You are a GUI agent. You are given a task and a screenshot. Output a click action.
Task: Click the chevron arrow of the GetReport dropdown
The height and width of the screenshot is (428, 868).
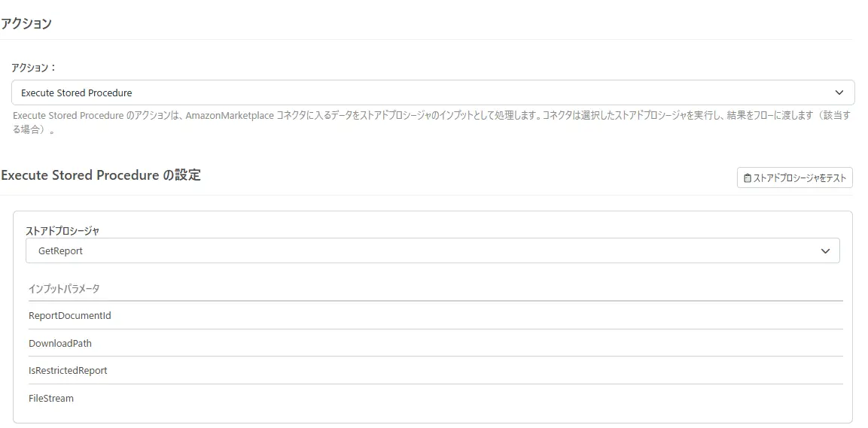click(x=825, y=251)
